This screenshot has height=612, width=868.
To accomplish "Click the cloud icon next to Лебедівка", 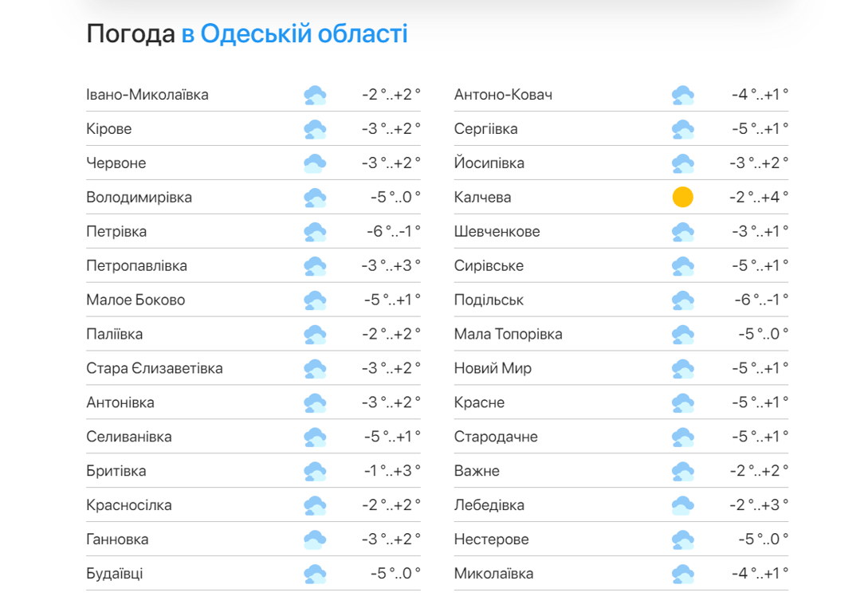I will [682, 505].
